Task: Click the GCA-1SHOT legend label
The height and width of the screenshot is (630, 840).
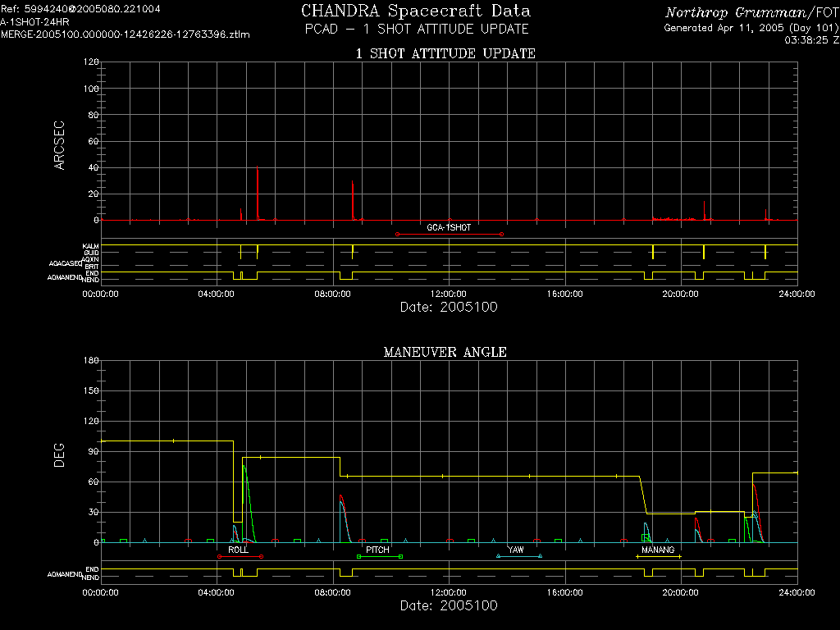Action: pyautogui.click(x=449, y=228)
